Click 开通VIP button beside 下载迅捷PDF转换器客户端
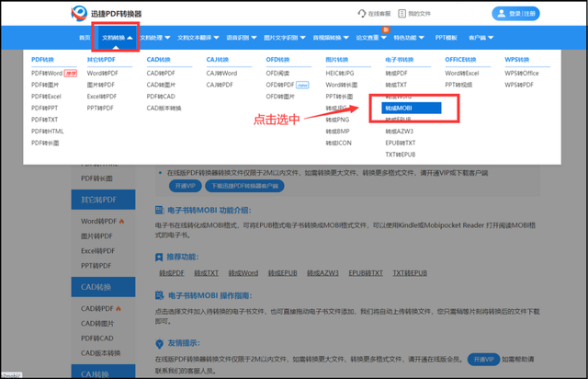588x379 pixels. tap(186, 186)
